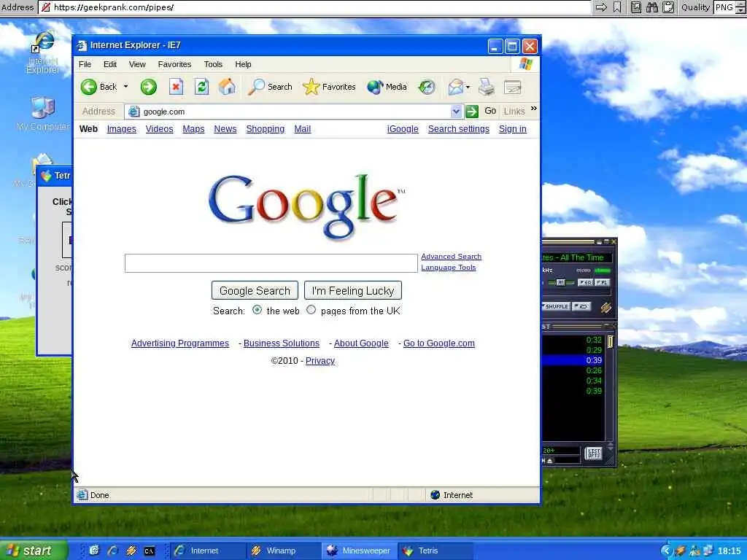Click the IE Back arrow icon
The height and width of the screenshot is (560, 747).
[x=88, y=87]
